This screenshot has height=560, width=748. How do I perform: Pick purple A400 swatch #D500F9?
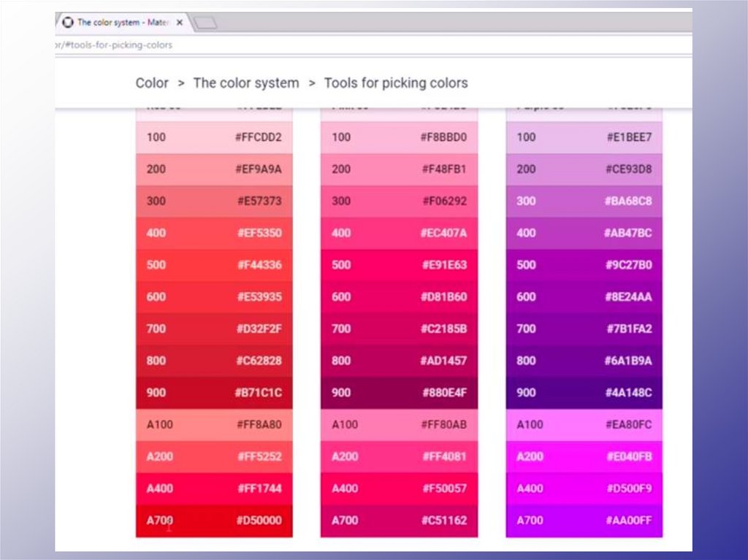point(584,489)
